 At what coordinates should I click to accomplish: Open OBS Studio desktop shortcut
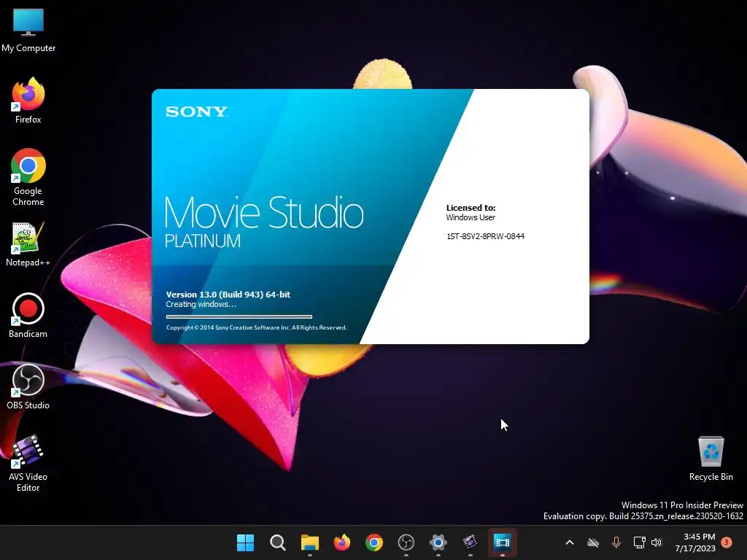28,387
